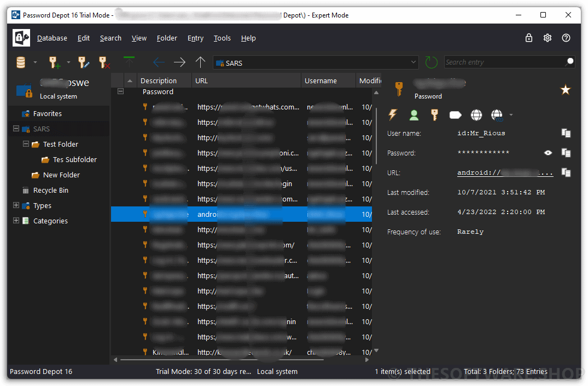Click the status text Total: 3 Folders; 73 Entries
Image resolution: width=588 pixels, height=386 pixels.
point(505,371)
